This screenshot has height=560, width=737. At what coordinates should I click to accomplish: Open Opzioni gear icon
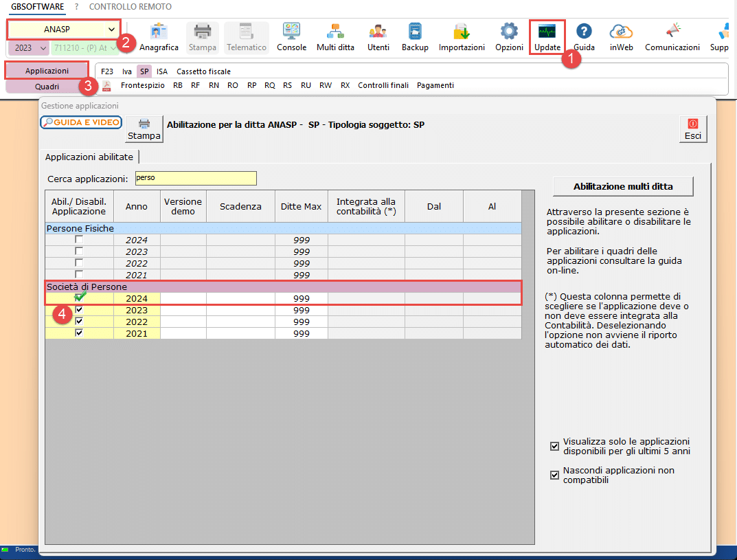tap(509, 37)
